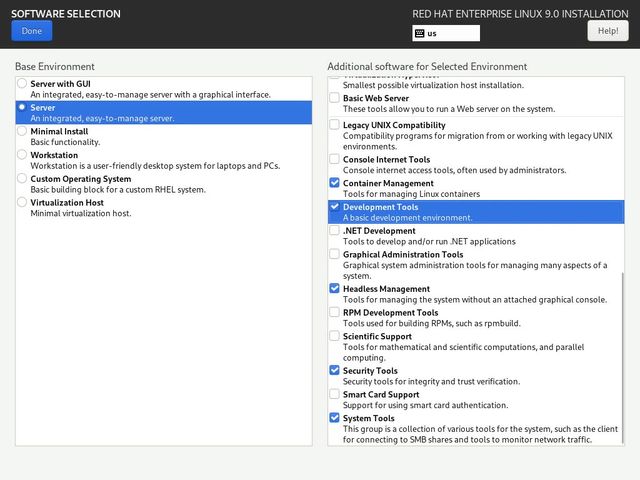Viewport: 640px width, 480px height.
Task: Select the us keyboard layout indicator
Action: (x=446, y=33)
